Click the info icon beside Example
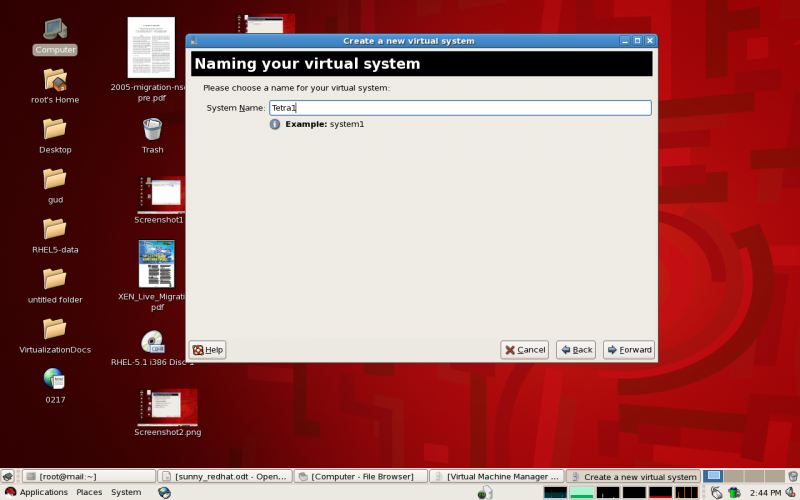800x500 pixels. click(275, 124)
